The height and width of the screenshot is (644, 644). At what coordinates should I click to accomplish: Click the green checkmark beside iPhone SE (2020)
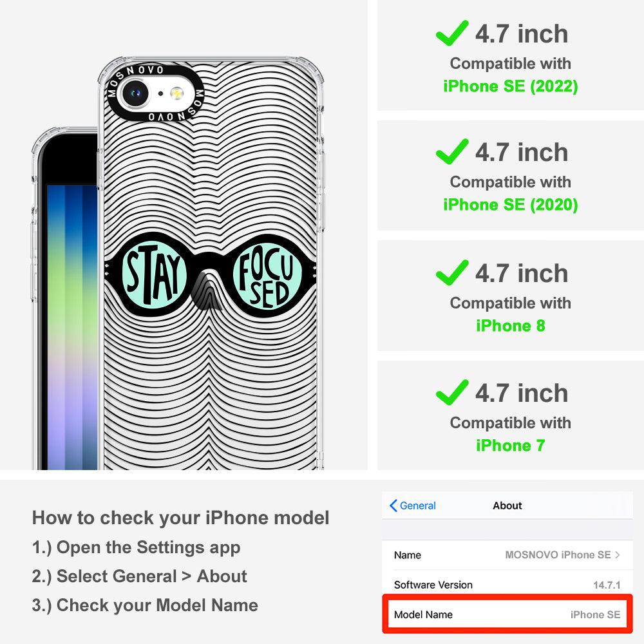pyautogui.click(x=452, y=151)
